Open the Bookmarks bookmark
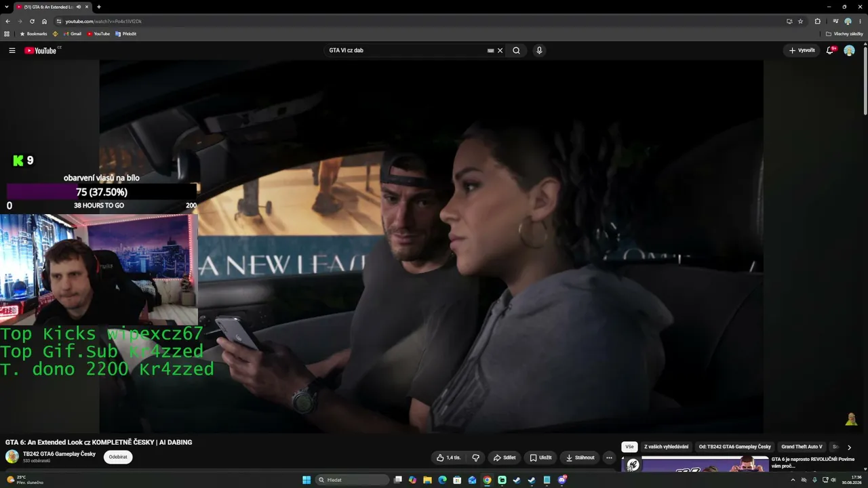This screenshot has height=488, width=868. pos(33,34)
